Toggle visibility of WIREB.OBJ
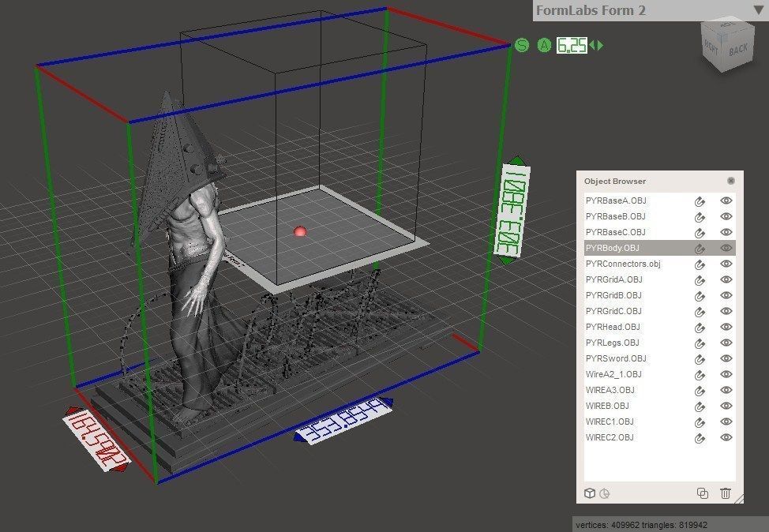Viewport: 769px width, 532px height. click(726, 406)
